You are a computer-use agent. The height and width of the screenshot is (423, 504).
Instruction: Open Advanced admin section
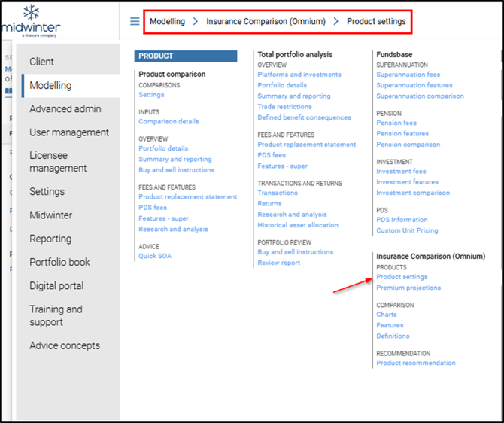[x=65, y=109]
